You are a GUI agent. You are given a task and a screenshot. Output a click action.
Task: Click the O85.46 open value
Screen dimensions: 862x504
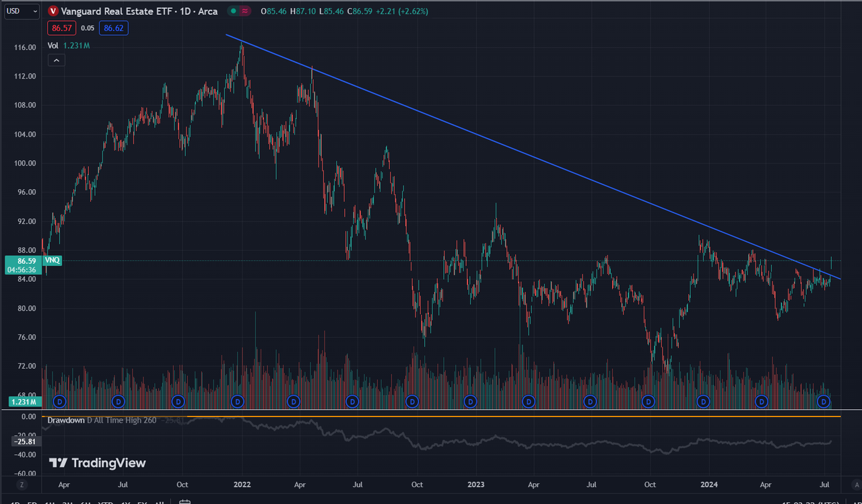275,11
